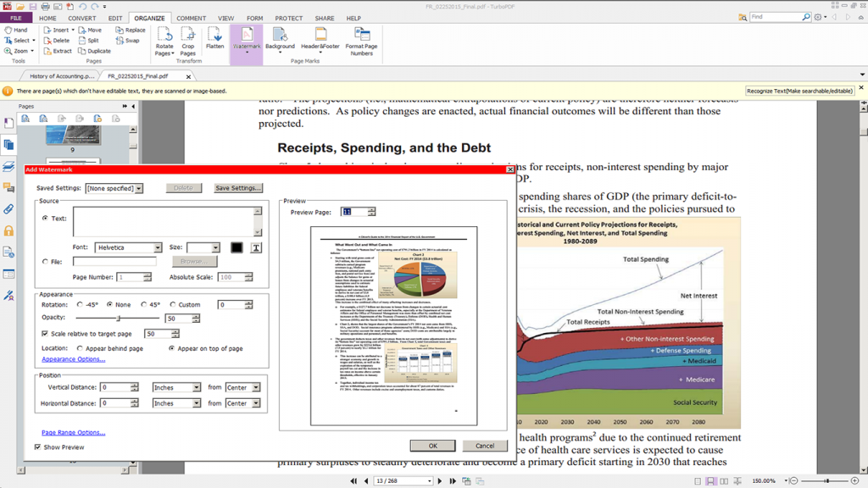868x488 pixels.
Task: Click the Swap pages tool
Action: tap(128, 41)
